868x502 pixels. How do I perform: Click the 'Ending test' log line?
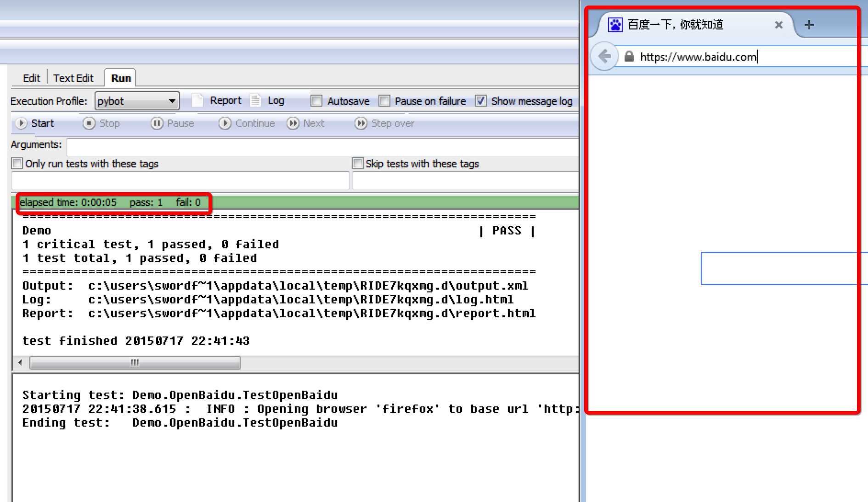pos(180,423)
